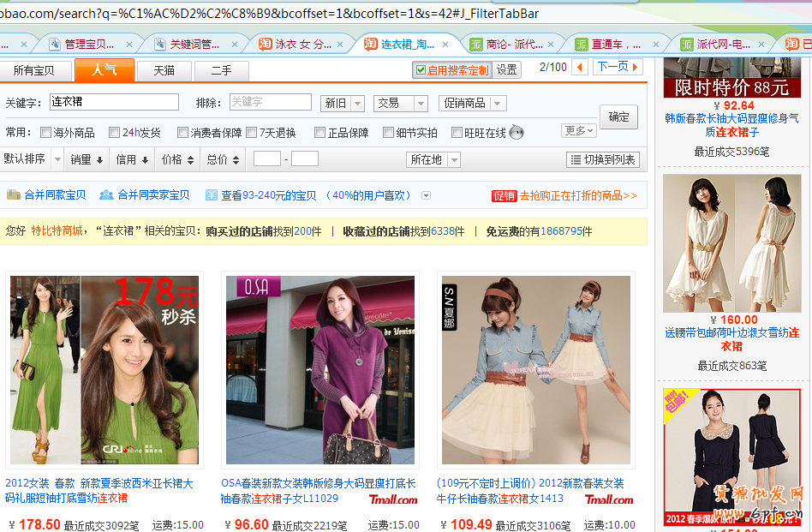Open link 去抢购正在打折的商品>>
Viewport: 812px width, 532px height.
(578, 195)
